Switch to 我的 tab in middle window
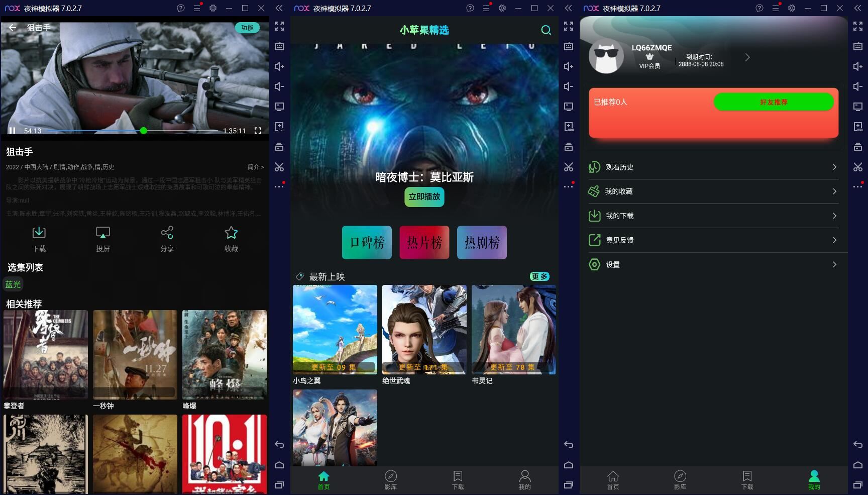 click(x=525, y=480)
